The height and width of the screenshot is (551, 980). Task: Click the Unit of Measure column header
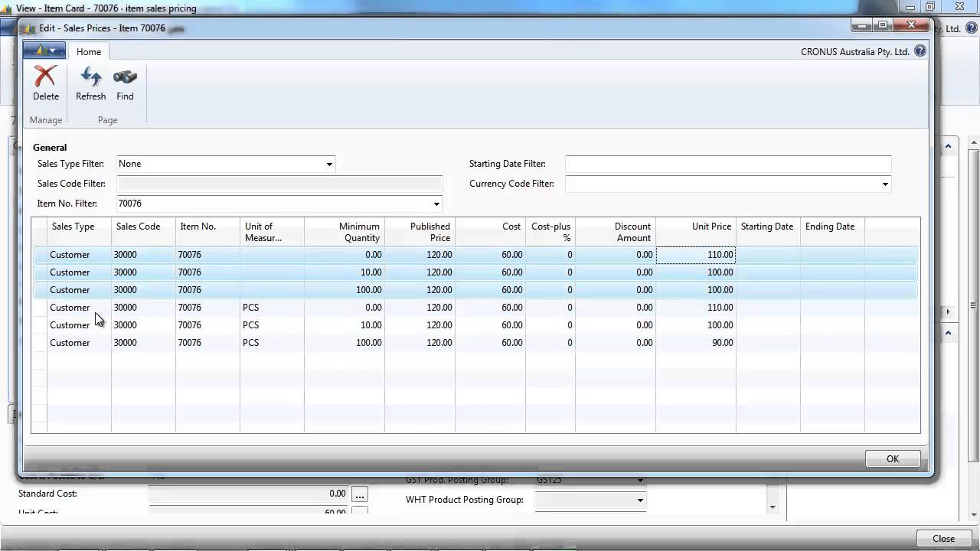click(272, 232)
